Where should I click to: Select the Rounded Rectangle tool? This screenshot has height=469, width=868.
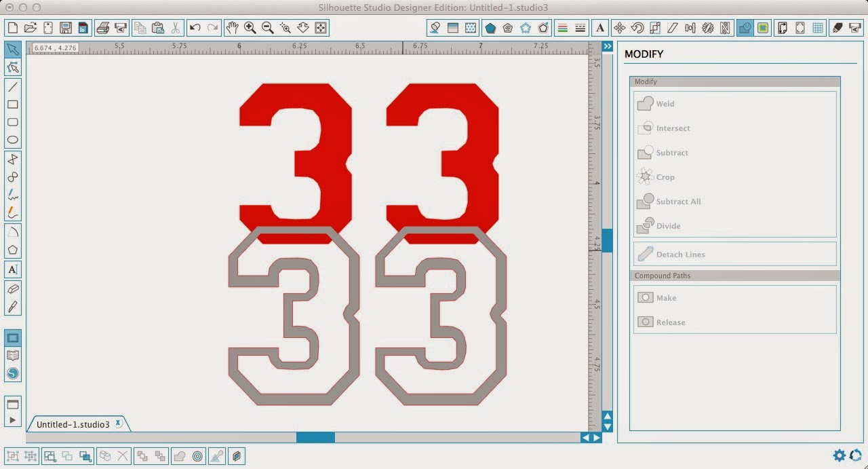point(13,122)
